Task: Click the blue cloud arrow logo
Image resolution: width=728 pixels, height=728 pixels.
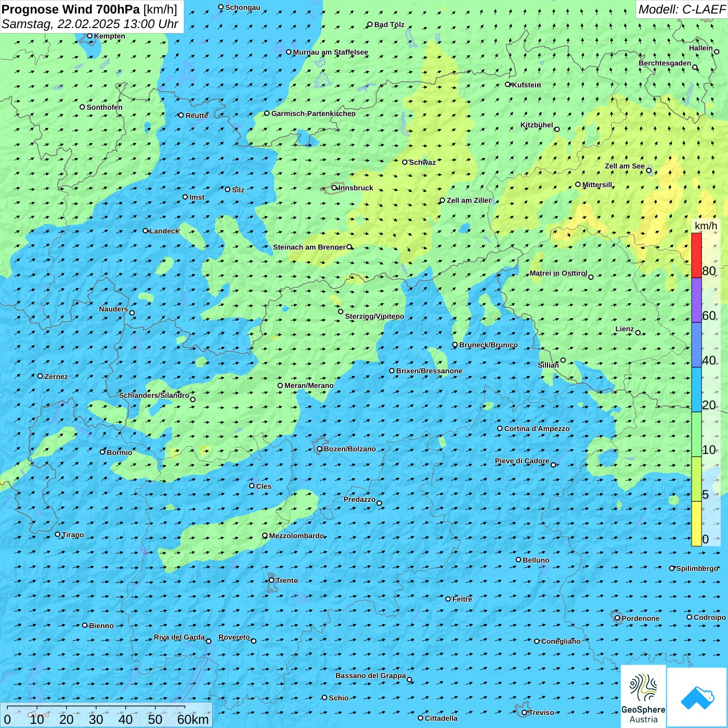Action: coord(697,697)
